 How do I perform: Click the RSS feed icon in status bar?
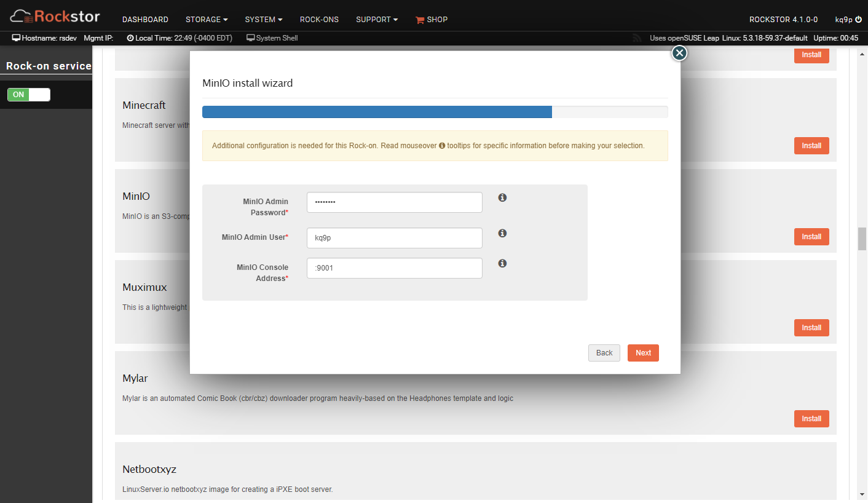pyautogui.click(x=637, y=38)
